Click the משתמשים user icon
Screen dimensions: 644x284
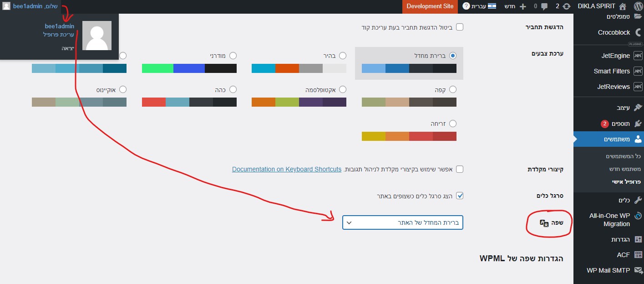(x=638, y=139)
